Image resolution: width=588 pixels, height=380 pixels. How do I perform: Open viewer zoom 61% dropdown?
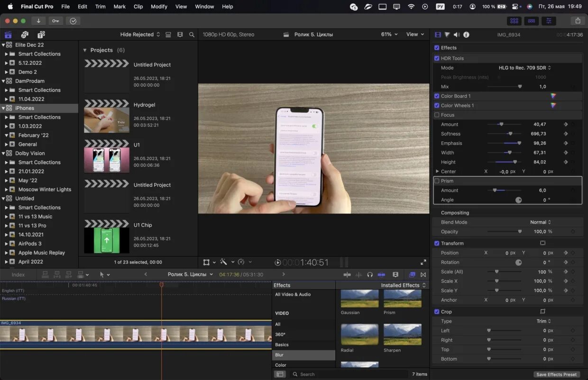pos(389,35)
